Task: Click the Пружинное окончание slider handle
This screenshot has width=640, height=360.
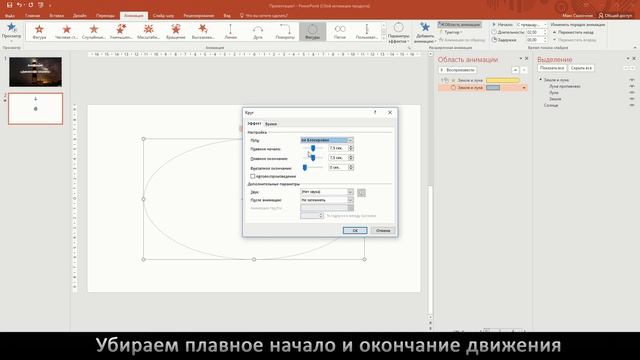Action: (x=304, y=167)
